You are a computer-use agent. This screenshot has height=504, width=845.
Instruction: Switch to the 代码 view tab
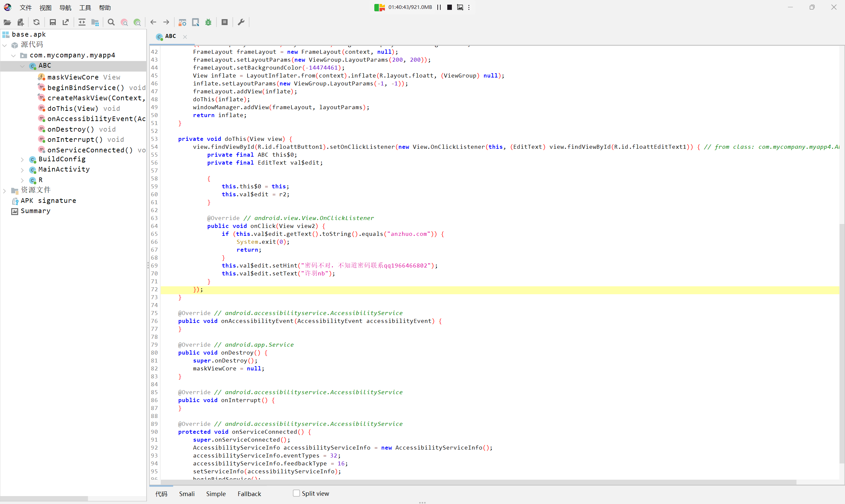tap(161, 494)
